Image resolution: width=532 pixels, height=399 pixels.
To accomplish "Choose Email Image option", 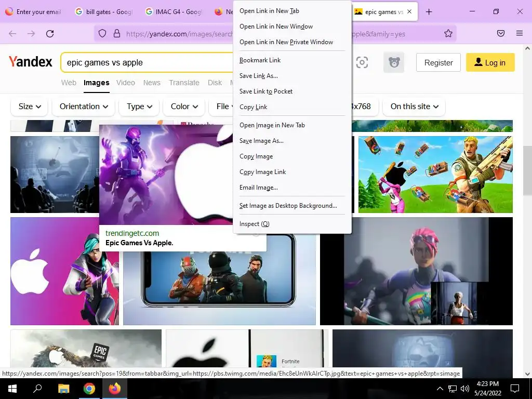I will pos(292,188).
